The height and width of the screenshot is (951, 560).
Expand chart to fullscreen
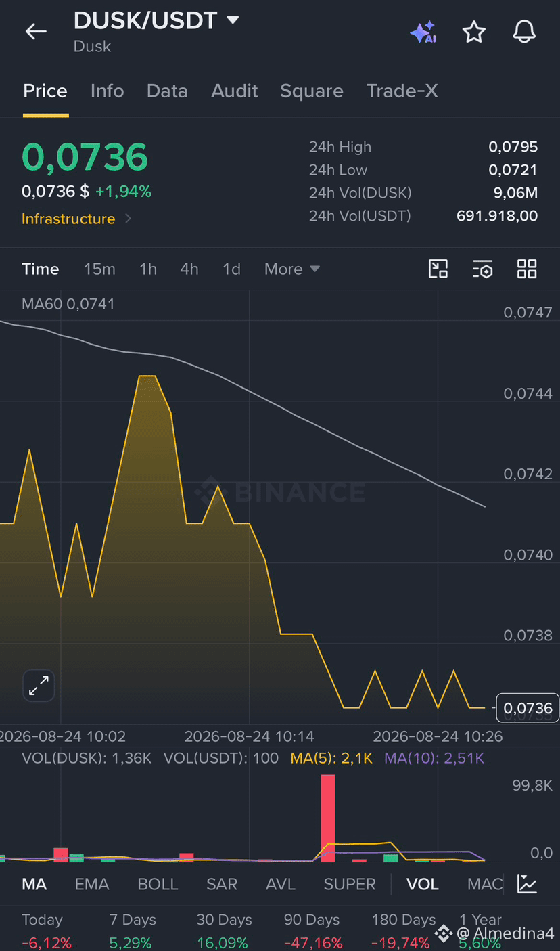pyautogui.click(x=39, y=686)
